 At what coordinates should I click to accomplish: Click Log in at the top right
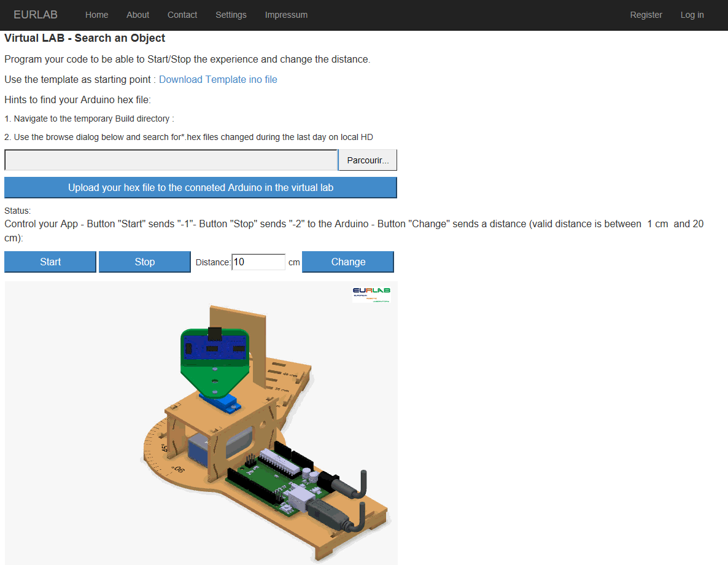click(x=692, y=15)
